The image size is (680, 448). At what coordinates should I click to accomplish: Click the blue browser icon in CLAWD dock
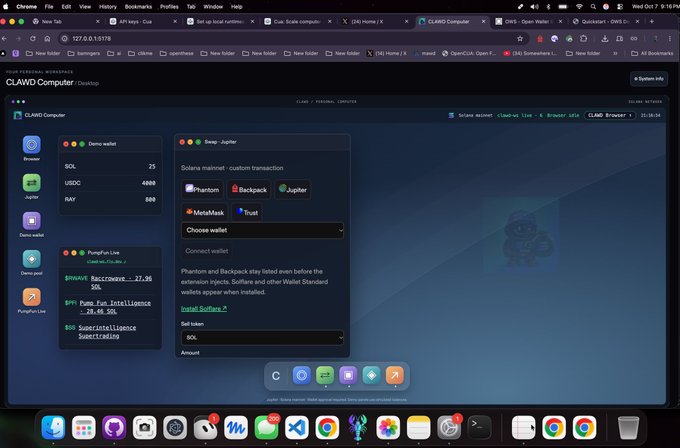click(x=301, y=375)
